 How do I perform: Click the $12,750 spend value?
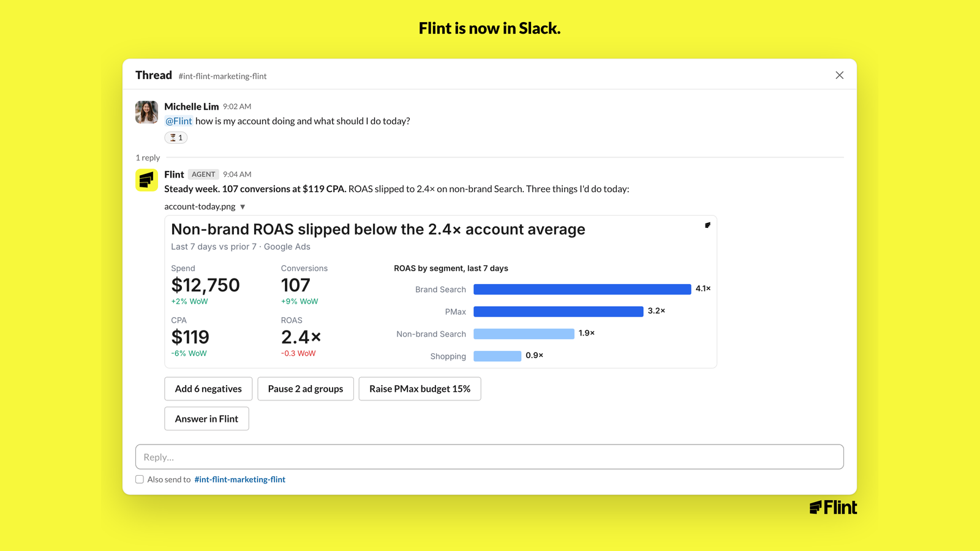coord(205,285)
